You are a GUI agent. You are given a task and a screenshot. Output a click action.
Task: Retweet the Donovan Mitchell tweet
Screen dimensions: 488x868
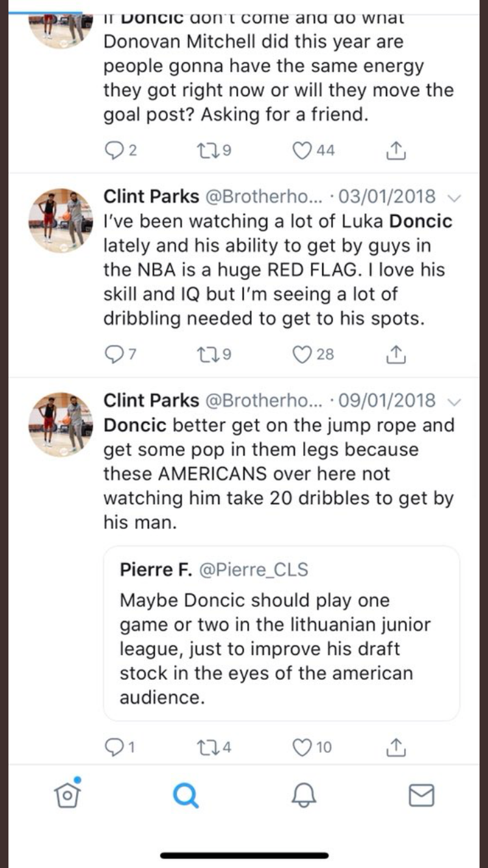coord(204,151)
